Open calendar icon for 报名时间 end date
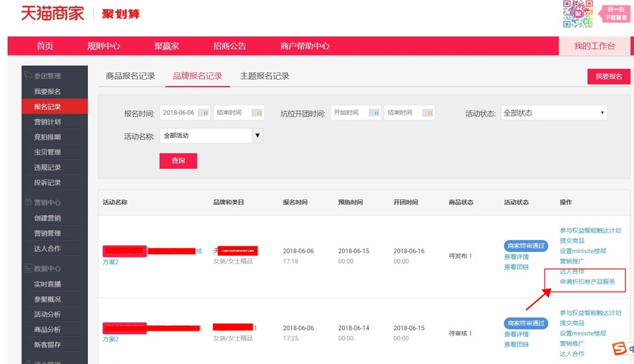Screen dimensions: 634x364 pyautogui.click(x=257, y=113)
